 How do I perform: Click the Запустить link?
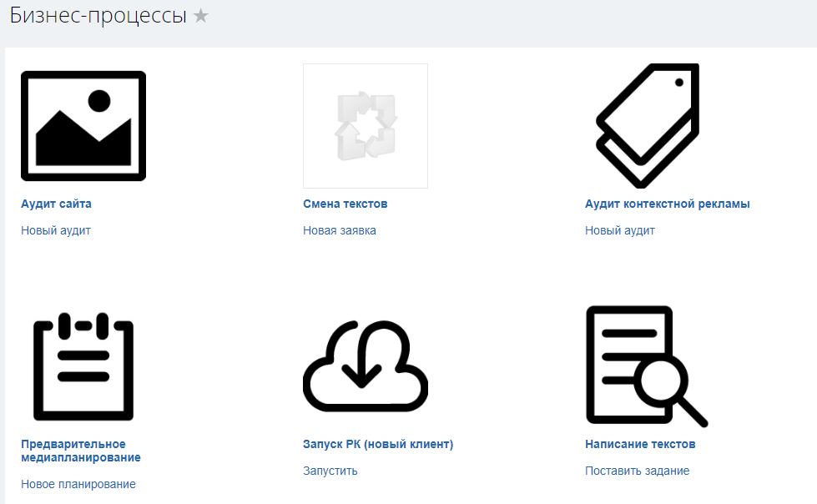[x=330, y=471]
